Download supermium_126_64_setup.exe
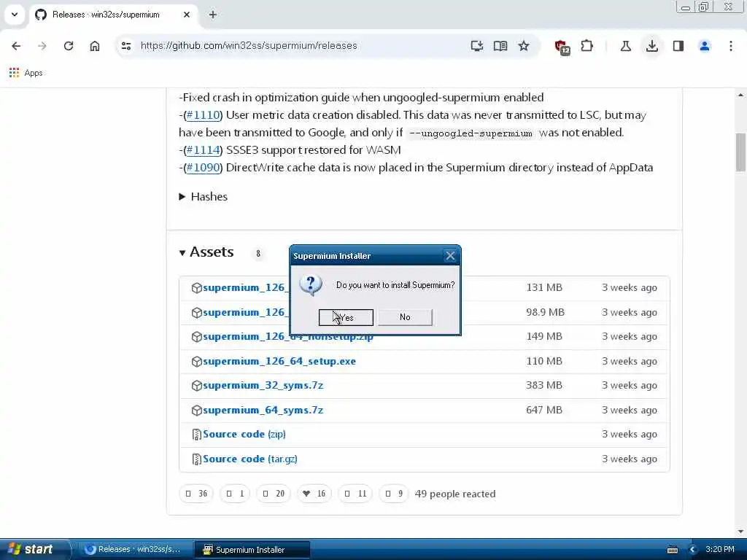This screenshot has height=560, width=747. point(279,362)
